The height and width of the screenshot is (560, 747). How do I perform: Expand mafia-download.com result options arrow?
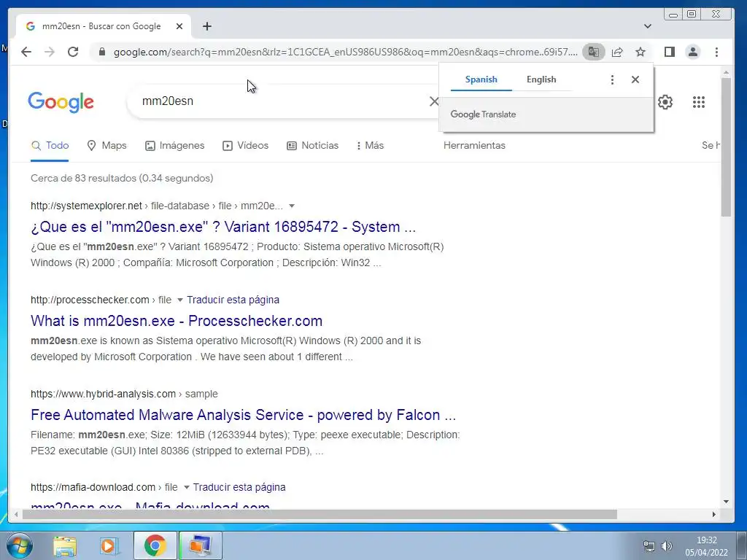coord(186,488)
